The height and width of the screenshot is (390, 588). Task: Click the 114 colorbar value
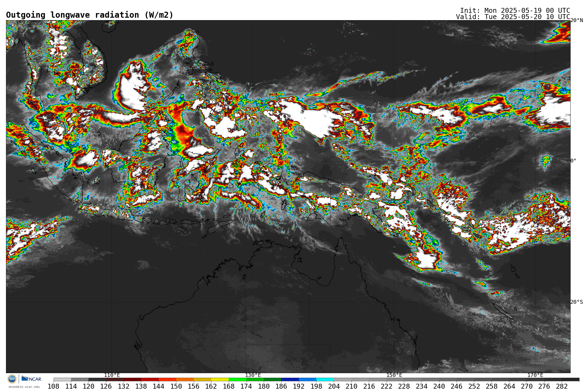(x=71, y=386)
